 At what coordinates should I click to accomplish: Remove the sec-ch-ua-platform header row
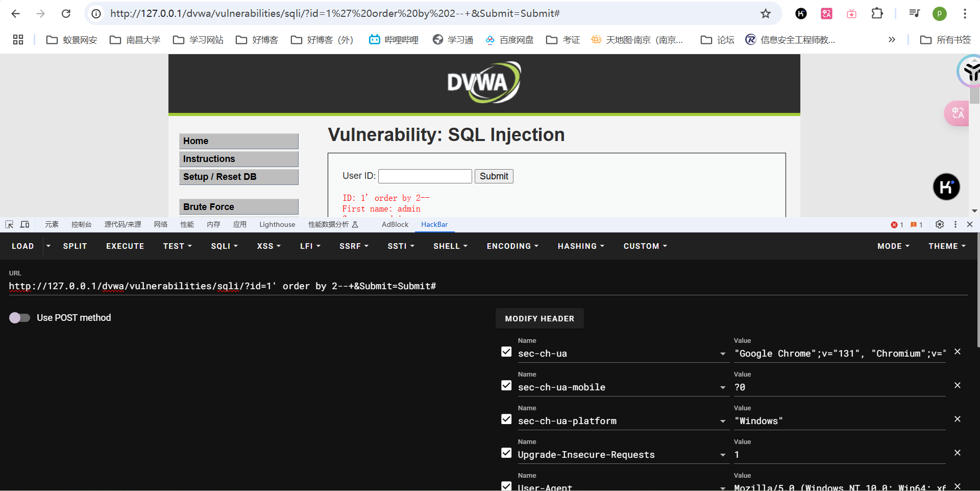958,419
